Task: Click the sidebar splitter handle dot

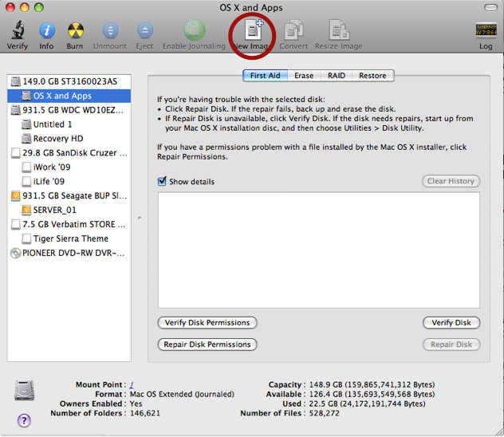Action: [140, 218]
